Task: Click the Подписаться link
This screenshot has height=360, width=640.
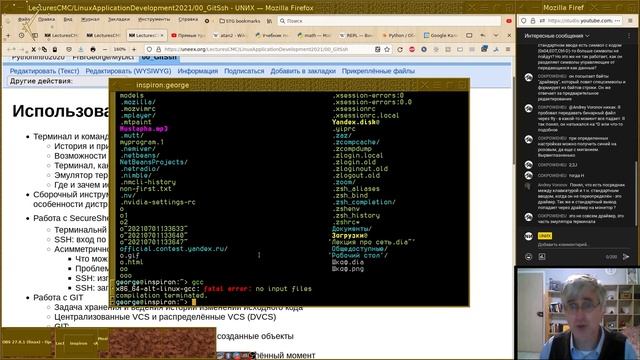Action: (244, 71)
